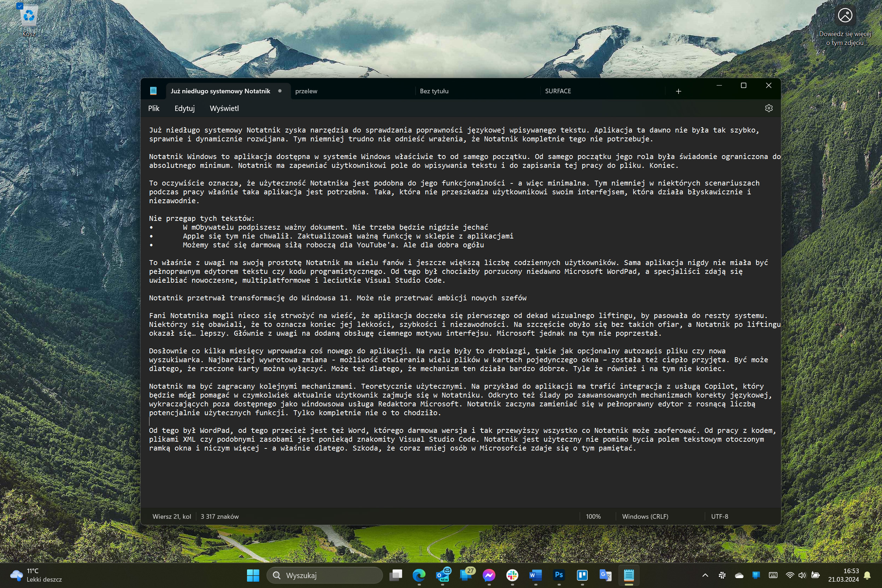Click the unsaved changes dot on first tab

click(280, 91)
